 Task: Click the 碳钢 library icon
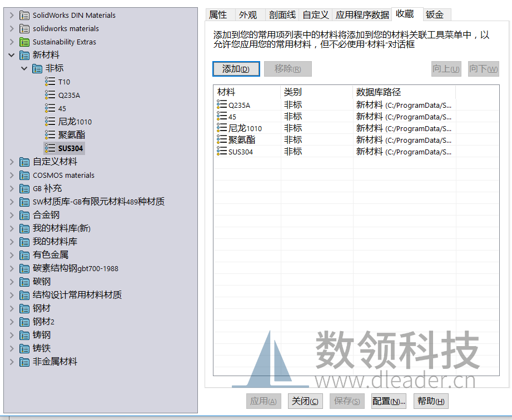pyautogui.click(x=24, y=282)
